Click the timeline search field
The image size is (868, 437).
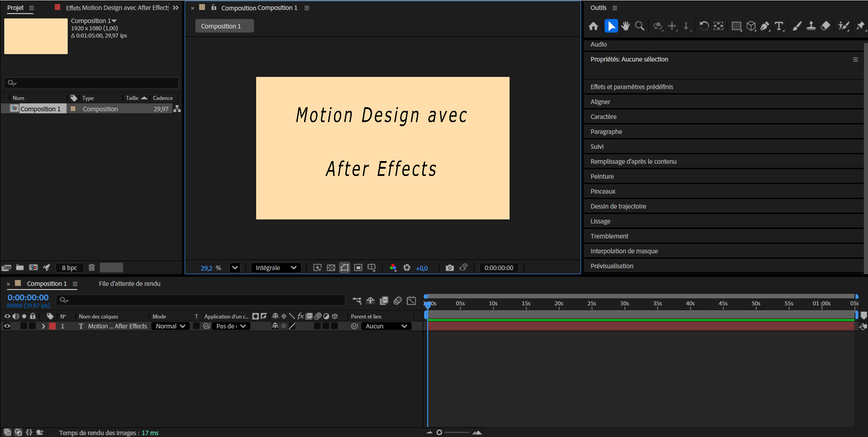coord(200,300)
